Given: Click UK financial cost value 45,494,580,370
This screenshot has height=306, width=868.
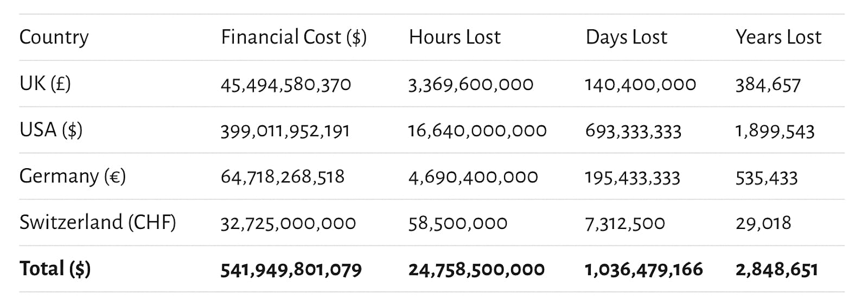Looking at the screenshot, I should (285, 85).
